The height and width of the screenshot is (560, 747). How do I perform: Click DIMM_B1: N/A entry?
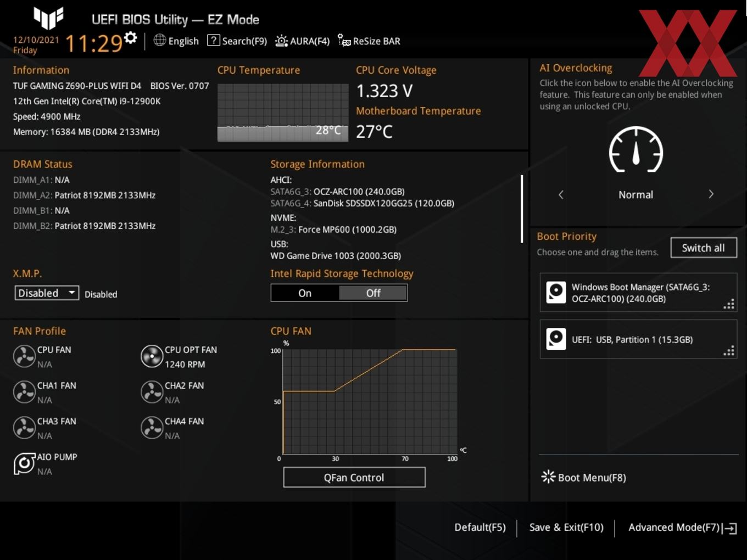pyautogui.click(x=41, y=210)
